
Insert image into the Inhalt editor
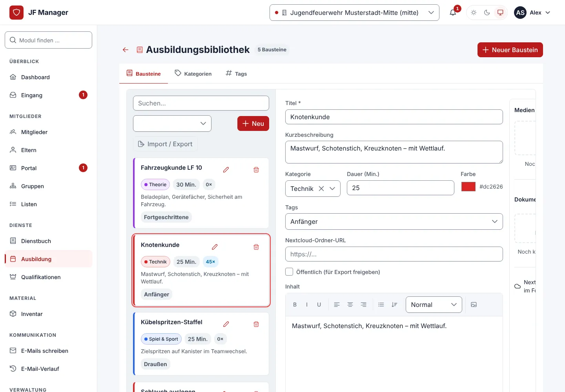point(474,305)
